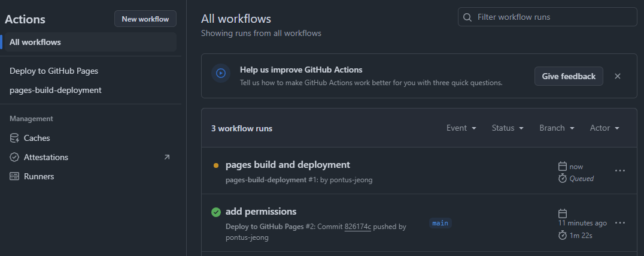Open the Event filter dropdown
644x256 pixels.
coord(461,128)
